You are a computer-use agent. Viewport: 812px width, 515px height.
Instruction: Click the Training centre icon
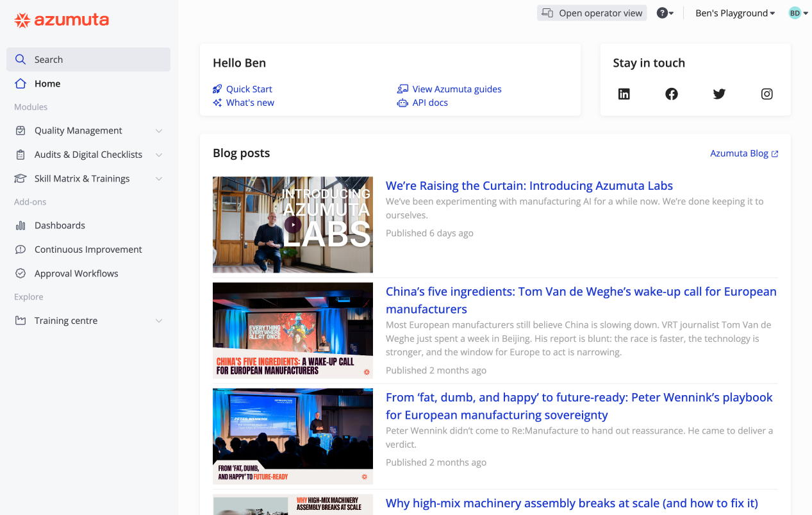(x=21, y=321)
